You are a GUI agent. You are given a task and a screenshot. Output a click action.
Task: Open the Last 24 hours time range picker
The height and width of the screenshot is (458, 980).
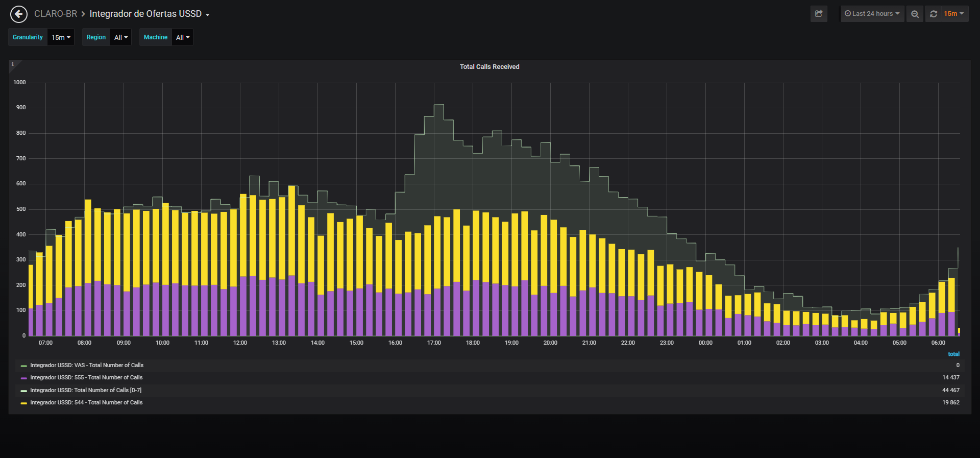[872, 14]
